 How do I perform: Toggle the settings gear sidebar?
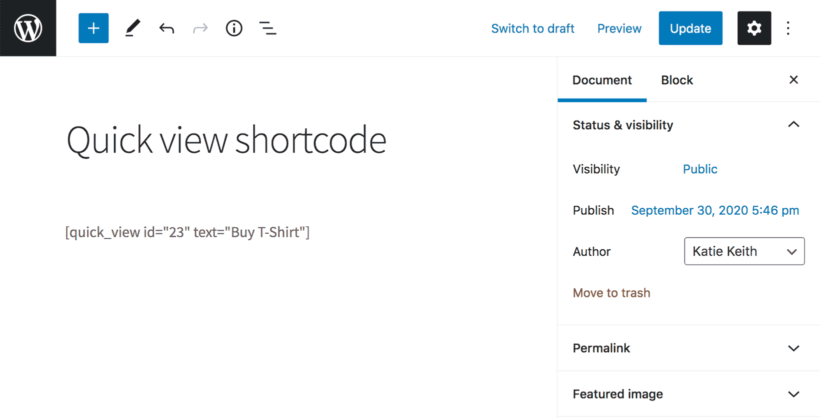coord(754,28)
